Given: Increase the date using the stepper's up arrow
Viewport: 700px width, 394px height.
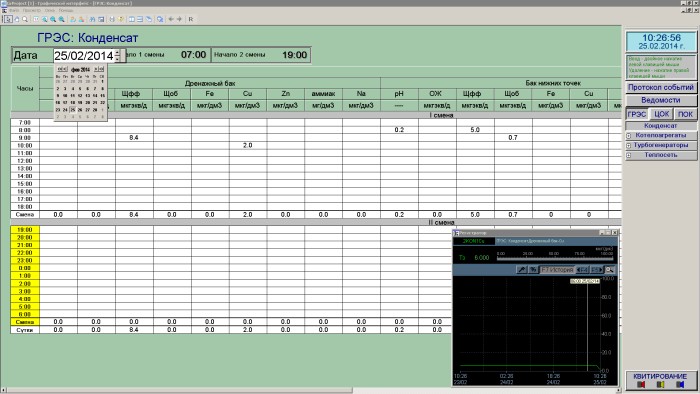Looking at the screenshot, I should pyautogui.click(x=117, y=52).
